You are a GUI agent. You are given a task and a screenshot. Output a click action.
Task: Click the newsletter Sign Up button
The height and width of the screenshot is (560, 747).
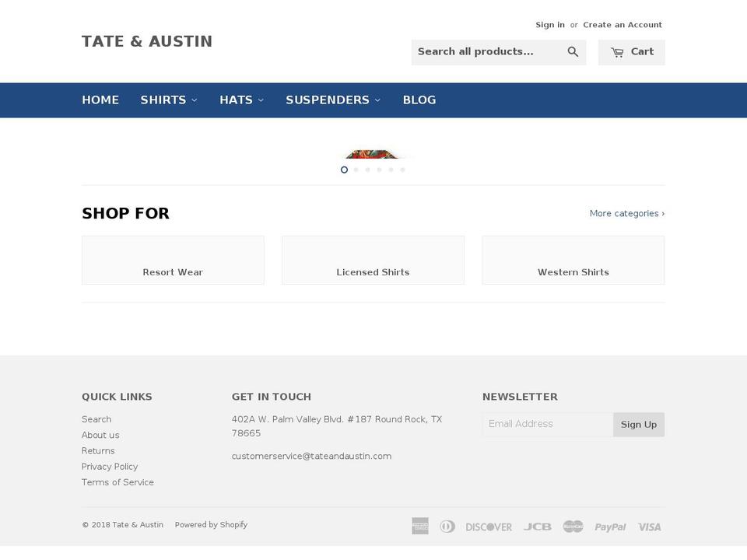tap(639, 425)
